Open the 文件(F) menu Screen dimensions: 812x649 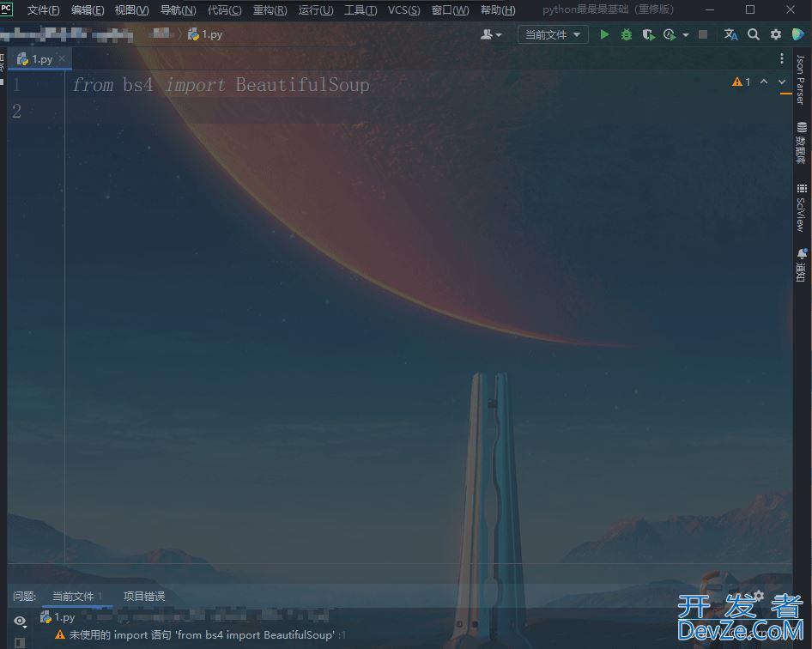(43, 9)
